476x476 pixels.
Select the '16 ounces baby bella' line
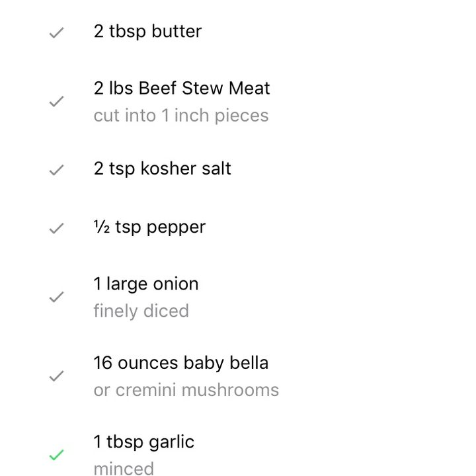(181, 363)
